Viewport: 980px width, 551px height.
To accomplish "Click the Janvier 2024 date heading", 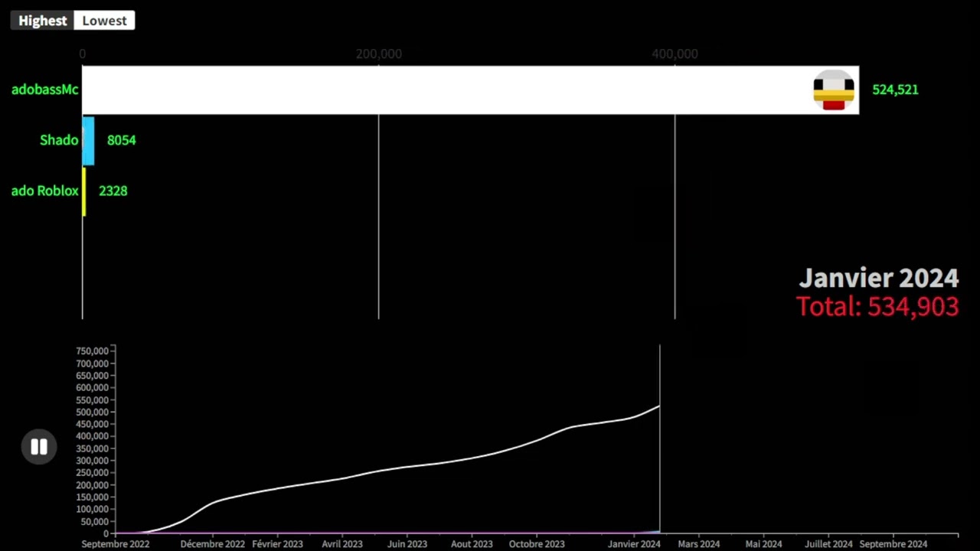I will point(879,278).
